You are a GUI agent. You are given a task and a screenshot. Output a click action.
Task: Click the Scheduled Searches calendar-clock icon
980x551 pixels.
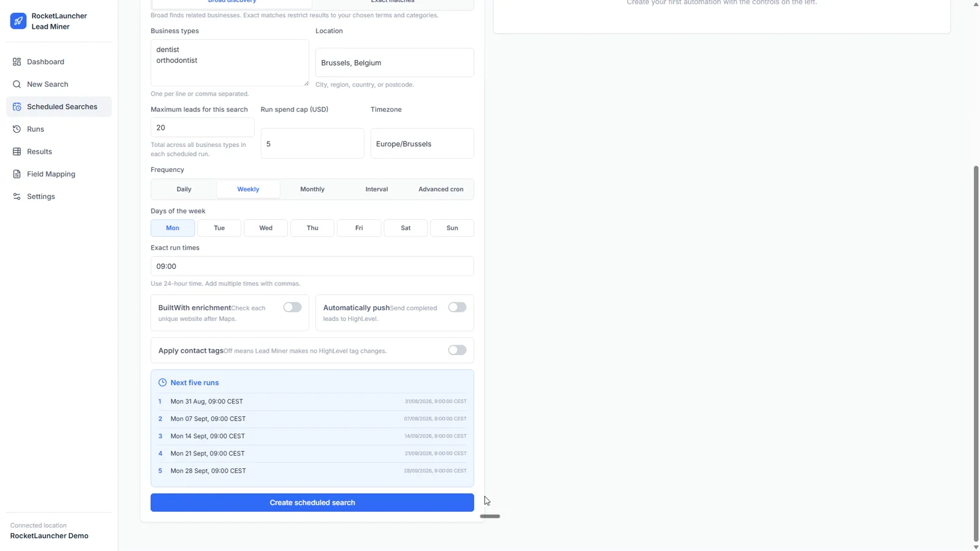click(x=17, y=107)
